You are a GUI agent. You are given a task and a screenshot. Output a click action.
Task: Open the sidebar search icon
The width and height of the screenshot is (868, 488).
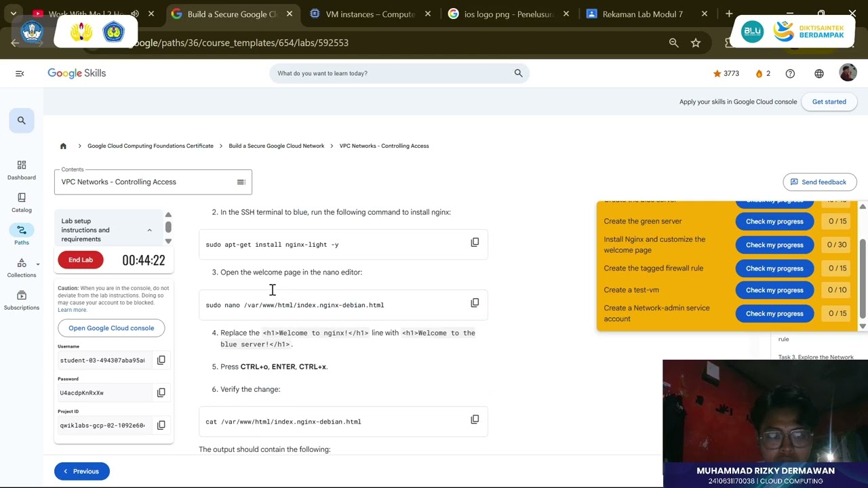[22, 121]
